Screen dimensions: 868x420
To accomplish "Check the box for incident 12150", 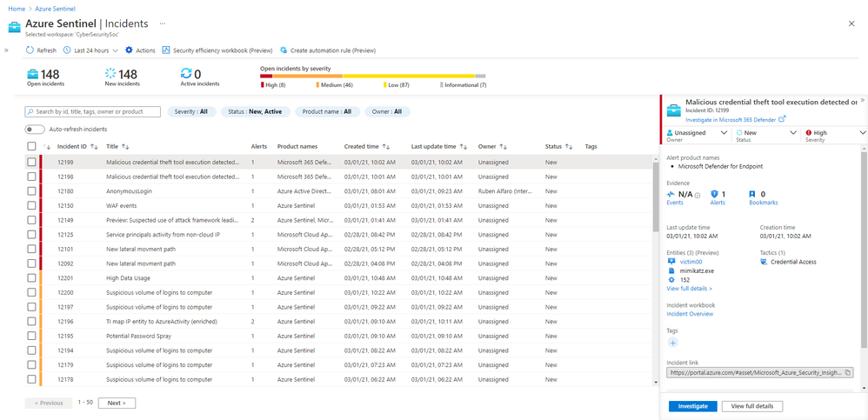I will pyautogui.click(x=31, y=205).
